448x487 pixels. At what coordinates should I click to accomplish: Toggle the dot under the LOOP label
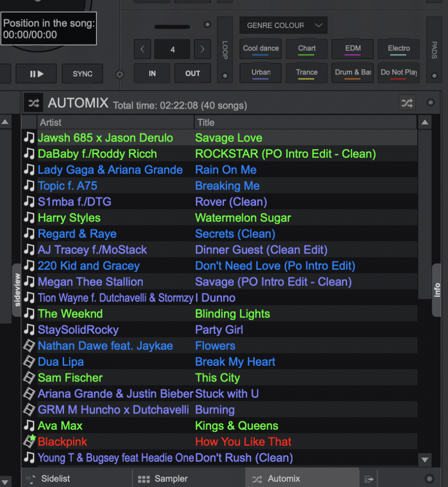(x=225, y=75)
